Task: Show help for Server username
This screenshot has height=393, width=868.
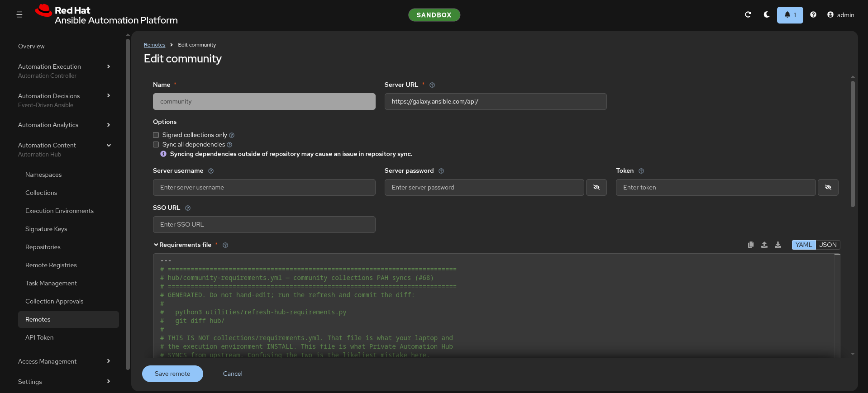Action: pyautogui.click(x=211, y=171)
